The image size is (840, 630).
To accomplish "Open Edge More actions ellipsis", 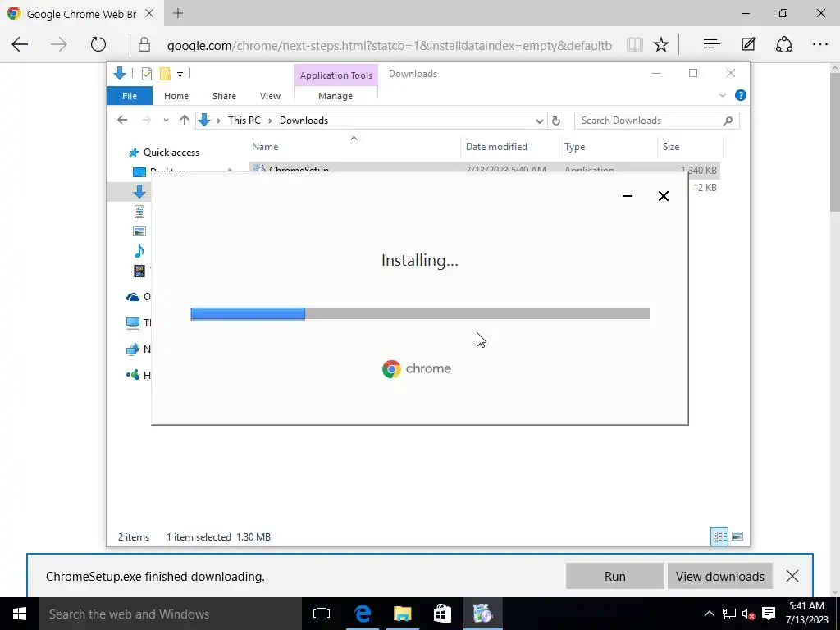I will [x=820, y=44].
